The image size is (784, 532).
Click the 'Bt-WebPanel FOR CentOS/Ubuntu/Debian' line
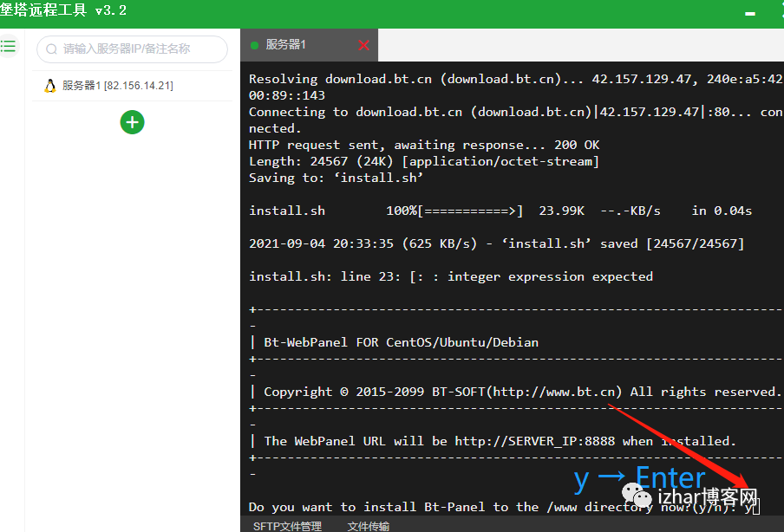(x=394, y=342)
